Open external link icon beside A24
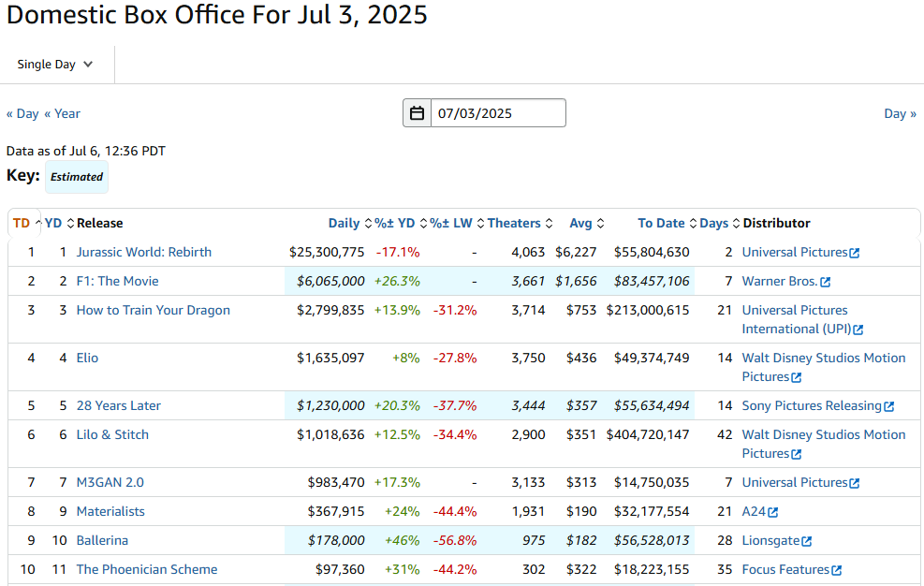The height and width of the screenshot is (586, 924). (773, 513)
